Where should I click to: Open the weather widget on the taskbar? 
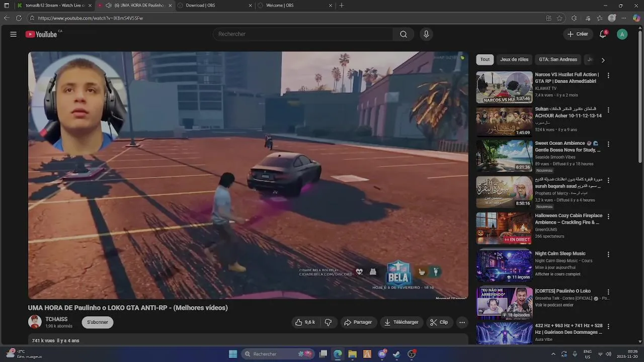point(24,354)
